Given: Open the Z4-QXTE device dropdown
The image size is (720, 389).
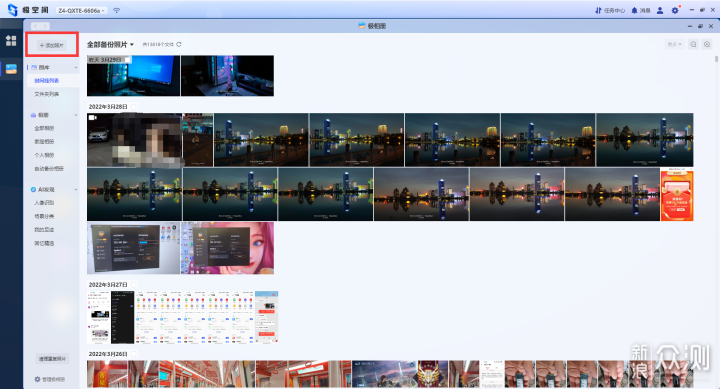Looking at the screenshot, I should pos(82,10).
